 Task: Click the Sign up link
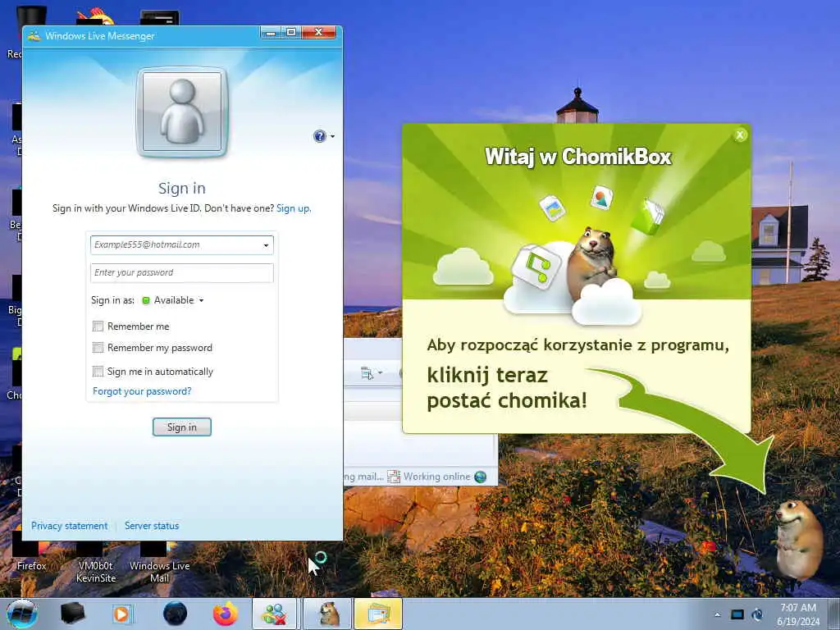pos(293,208)
